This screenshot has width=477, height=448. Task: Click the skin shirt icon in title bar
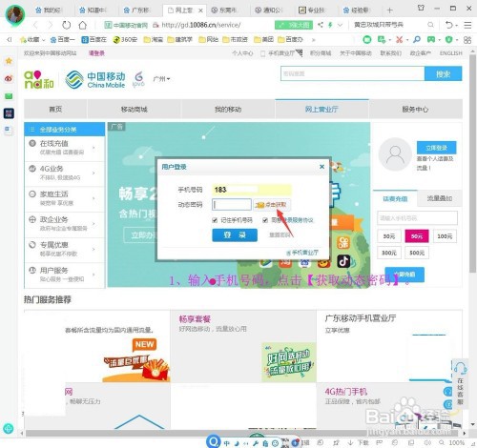(x=421, y=8)
